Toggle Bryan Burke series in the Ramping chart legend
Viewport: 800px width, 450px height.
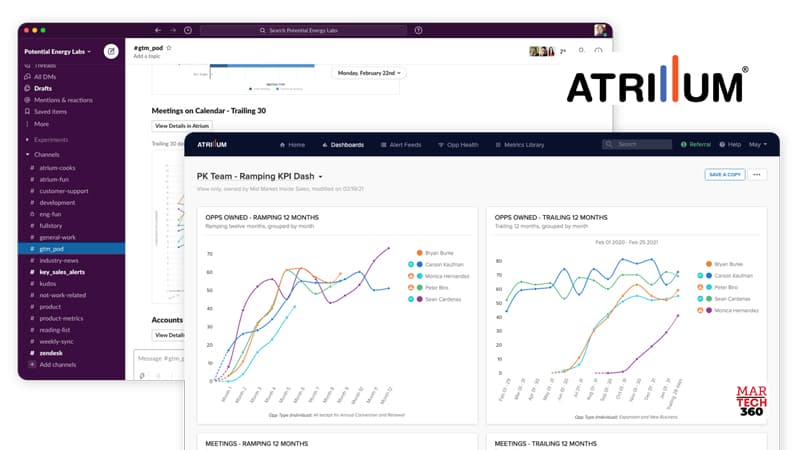435,253
